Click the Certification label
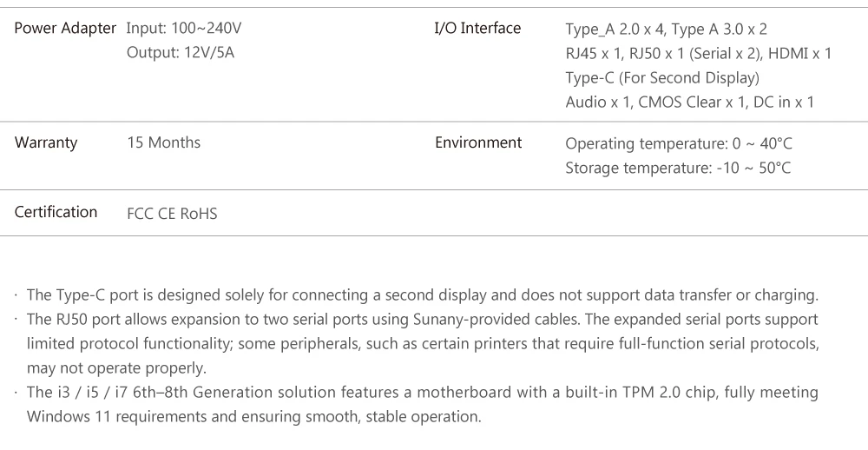 [x=56, y=212]
